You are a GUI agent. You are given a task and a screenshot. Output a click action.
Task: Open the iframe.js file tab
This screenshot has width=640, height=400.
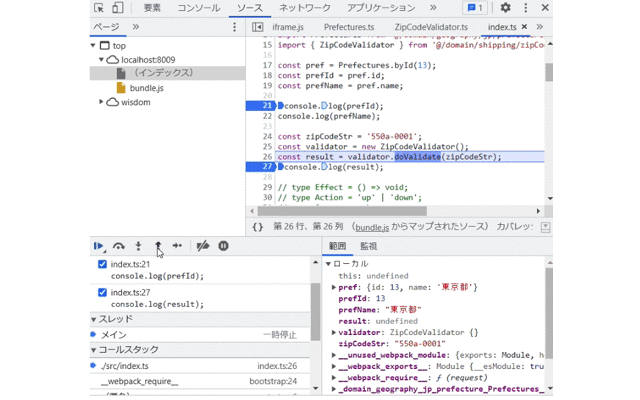[x=288, y=27]
